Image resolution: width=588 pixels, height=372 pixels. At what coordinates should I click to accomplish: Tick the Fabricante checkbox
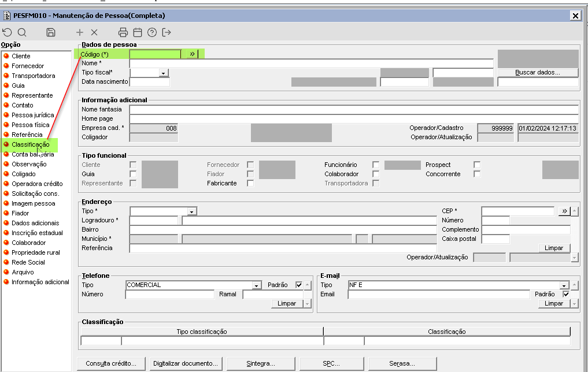(x=250, y=183)
